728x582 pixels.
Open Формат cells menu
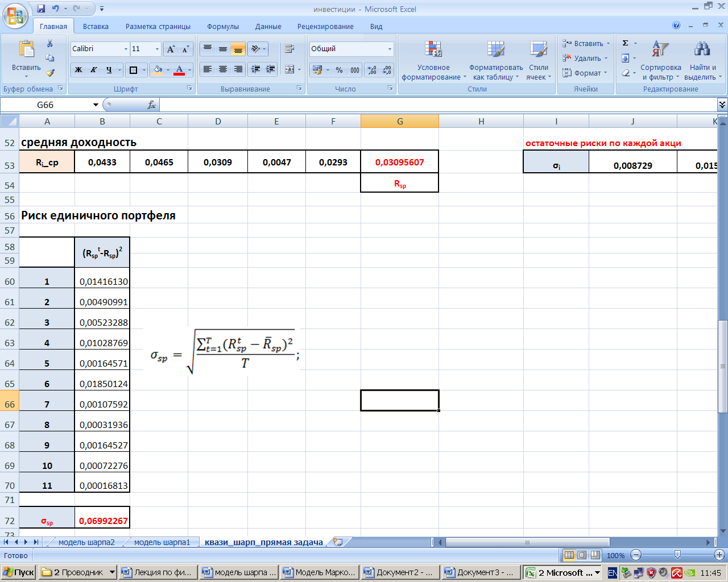(x=584, y=73)
